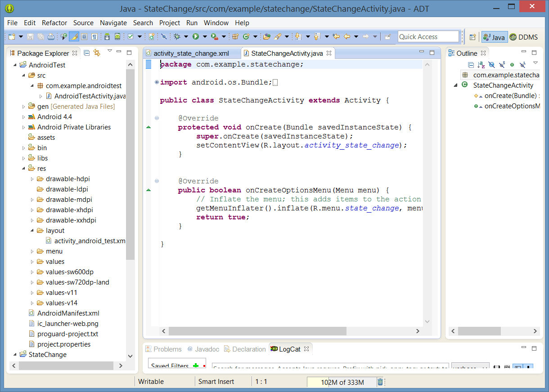Click the editor horizontal scrollbar

(x=257, y=331)
